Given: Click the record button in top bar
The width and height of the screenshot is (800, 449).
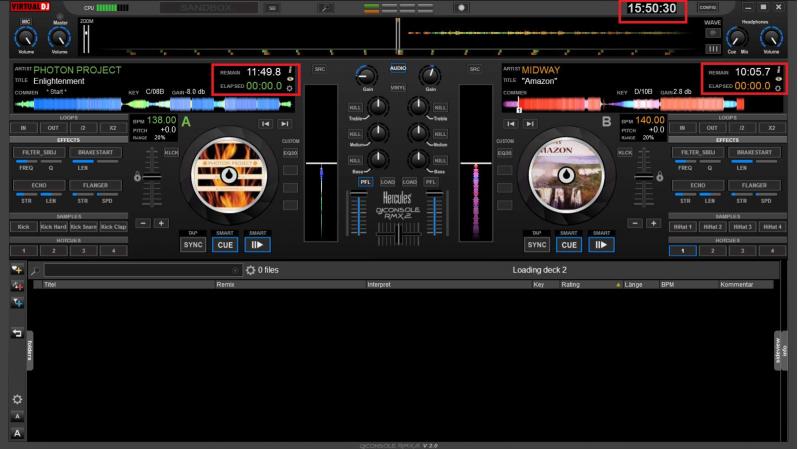Looking at the screenshot, I should pyautogui.click(x=461, y=8).
